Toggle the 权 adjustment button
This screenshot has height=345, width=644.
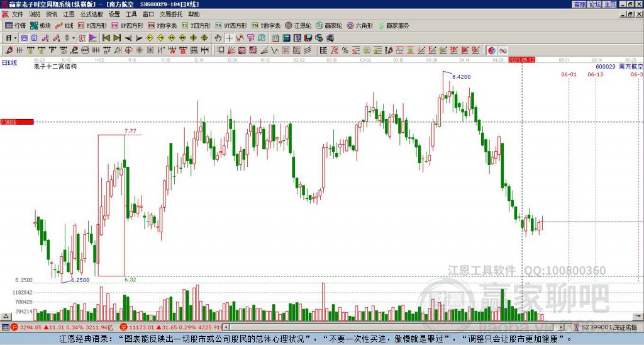tap(82, 38)
